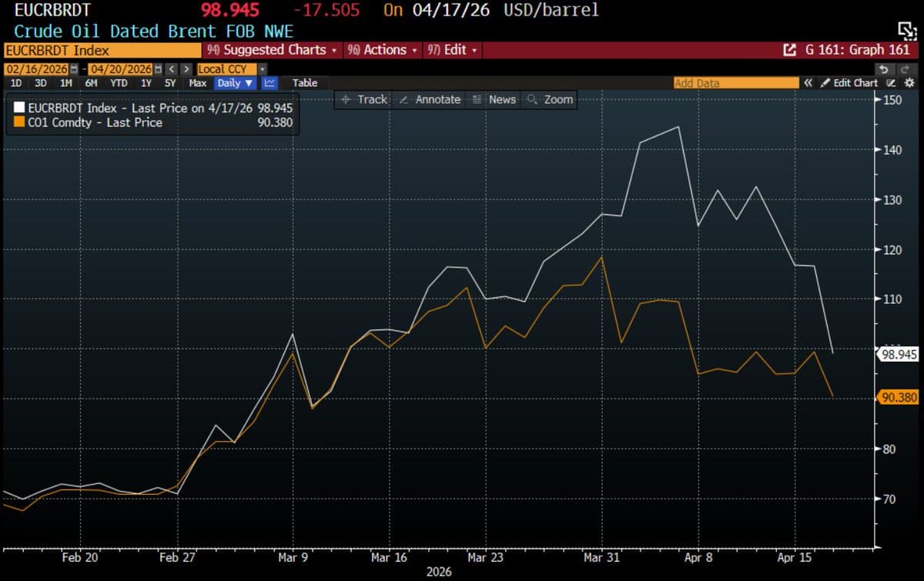Open the Suggested Charts dropdown menu
This screenshot has height=581, width=924.
[x=273, y=50]
